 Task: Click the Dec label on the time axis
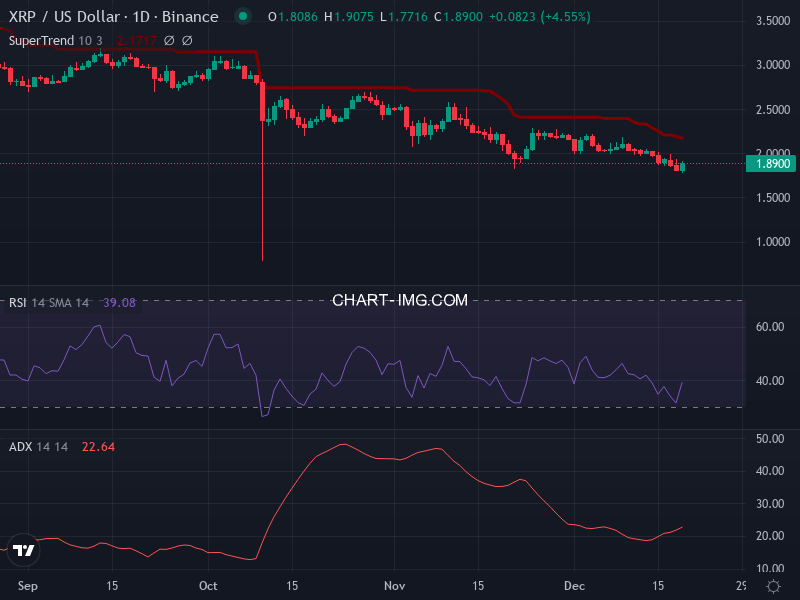(576, 586)
